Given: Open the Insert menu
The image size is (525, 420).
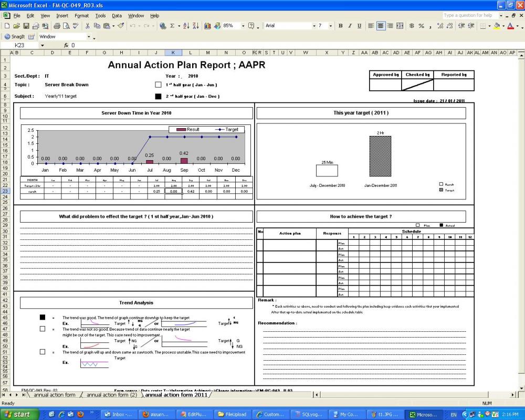Looking at the screenshot, I should click(62, 16).
